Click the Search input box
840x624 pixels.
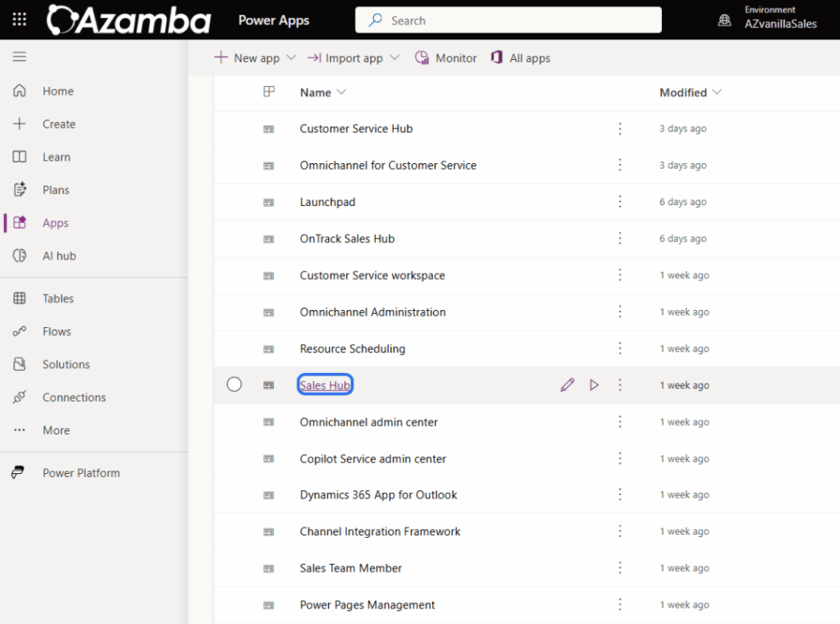coord(509,20)
